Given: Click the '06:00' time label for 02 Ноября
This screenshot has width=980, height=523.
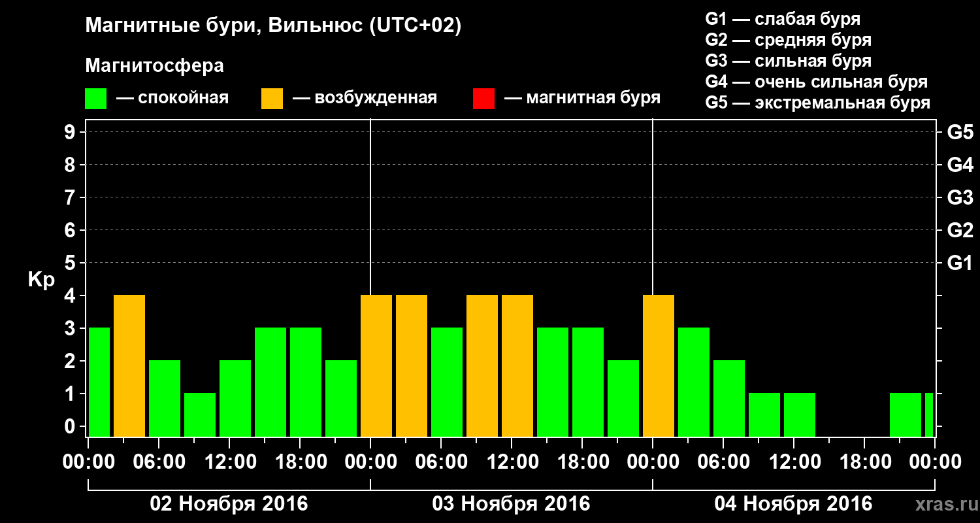Looking at the screenshot, I should pos(159,462).
